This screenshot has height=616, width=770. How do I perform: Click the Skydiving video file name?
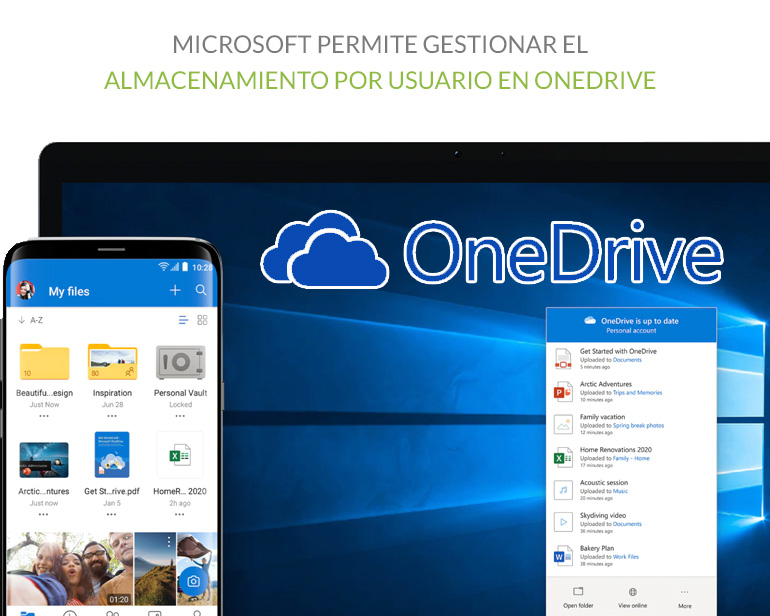[x=603, y=515]
